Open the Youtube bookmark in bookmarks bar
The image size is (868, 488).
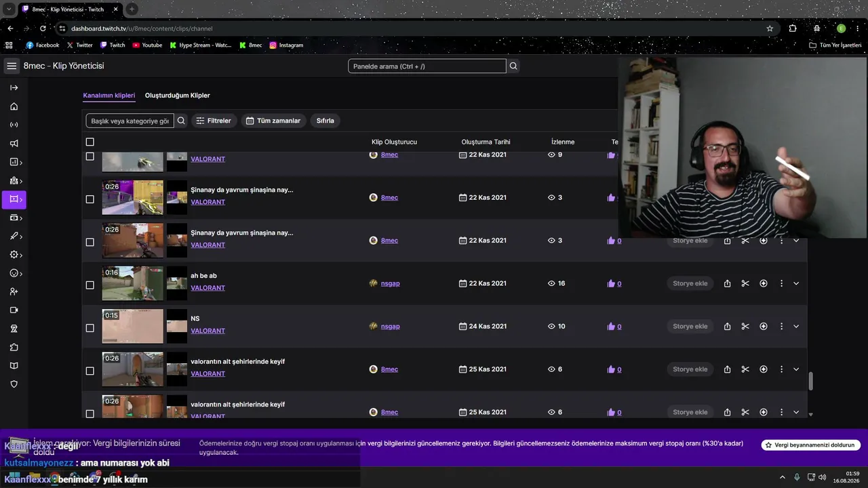147,45
